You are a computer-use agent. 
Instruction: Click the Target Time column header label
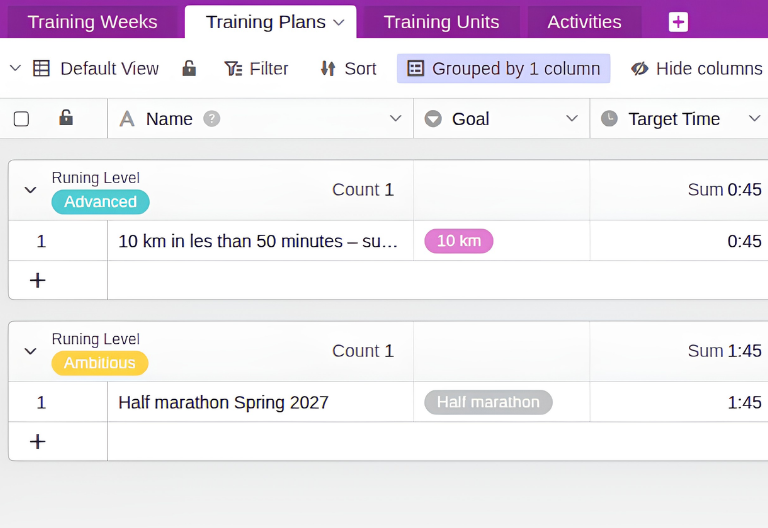pyautogui.click(x=674, y=119)
